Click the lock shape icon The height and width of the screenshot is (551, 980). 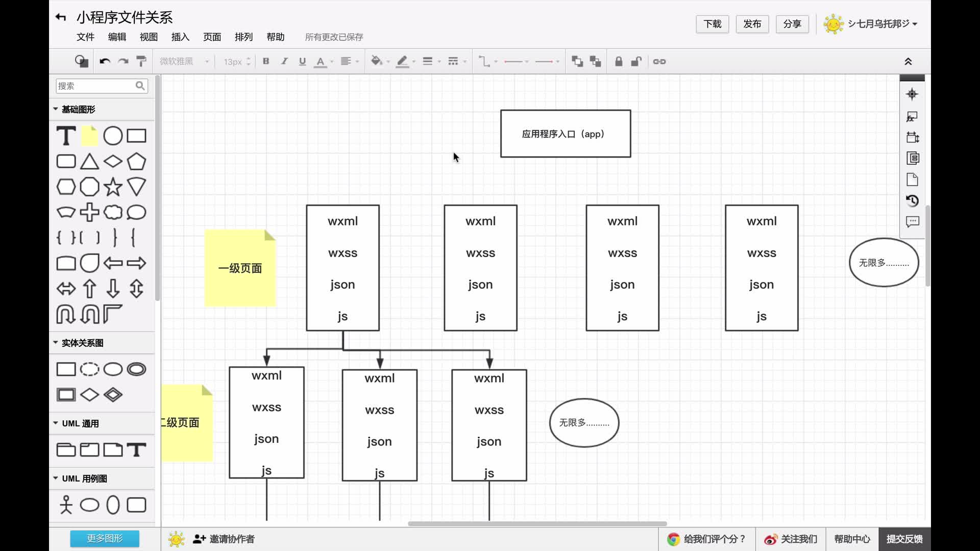619,61
